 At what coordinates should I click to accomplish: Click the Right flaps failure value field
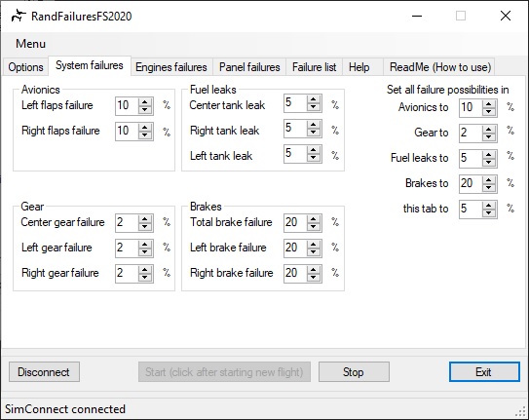click(x=127, y=132)
